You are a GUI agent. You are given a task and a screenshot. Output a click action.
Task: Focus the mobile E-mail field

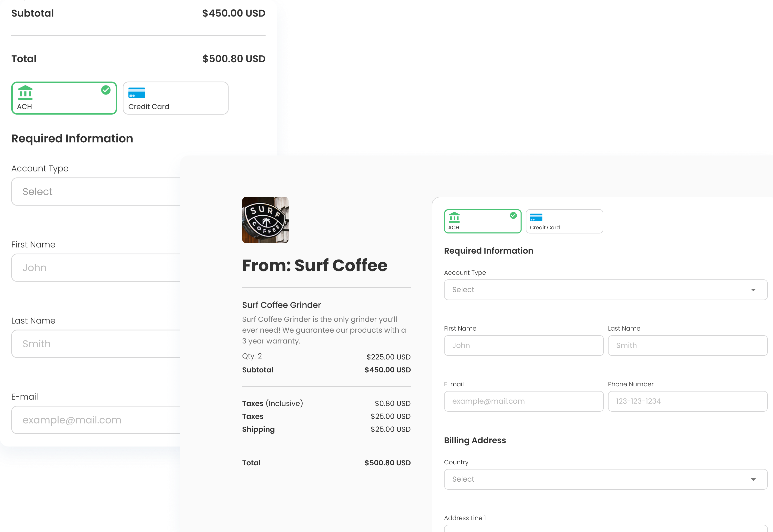pos(96,420)
